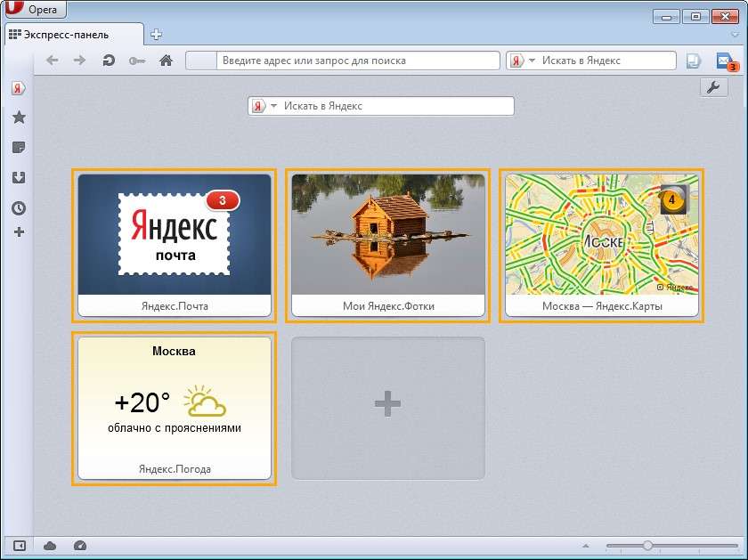Screen dimensions: 748x560
Task: Click the Yandex icon in toolbar search
Action: [x=516, y=61]
